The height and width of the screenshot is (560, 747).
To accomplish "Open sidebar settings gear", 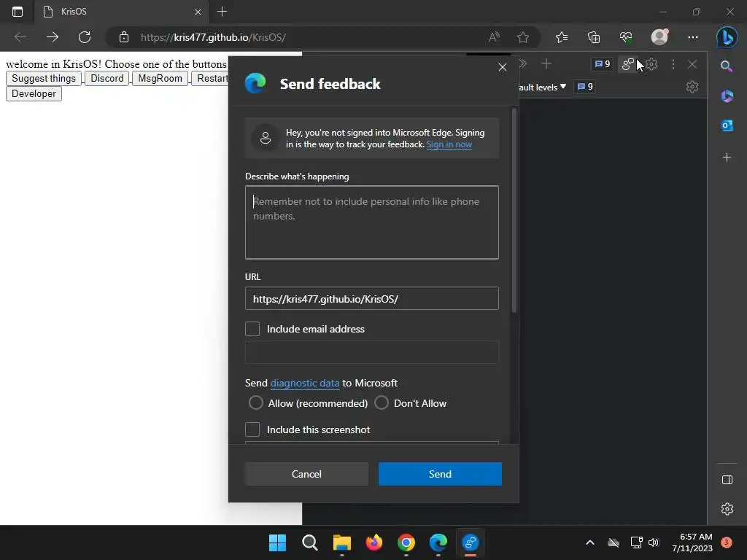I will click(x=727, y=509).
